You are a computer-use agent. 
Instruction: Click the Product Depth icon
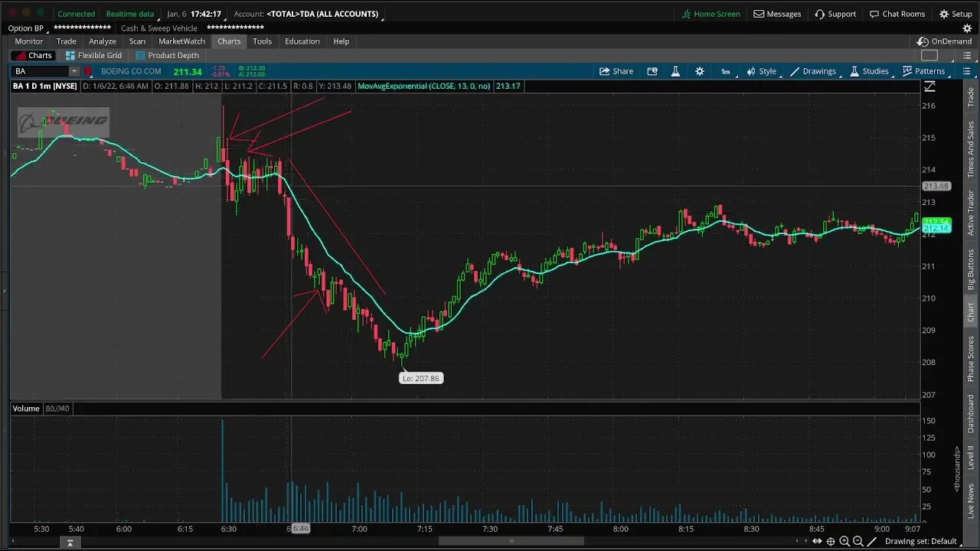click(141, 56)
